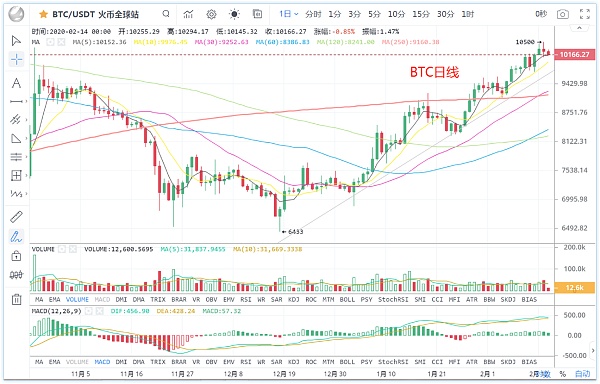Expand Fibonacci levels tool options arrow
Image resolution: width=600 pixels, height=384 pixels.
tap(26, 157)
